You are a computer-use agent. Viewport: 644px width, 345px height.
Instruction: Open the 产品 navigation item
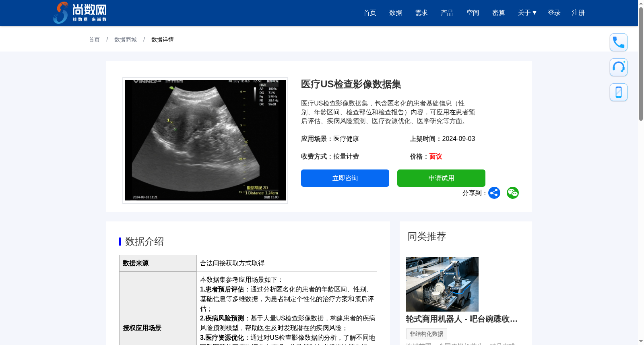tap(447, 13)
